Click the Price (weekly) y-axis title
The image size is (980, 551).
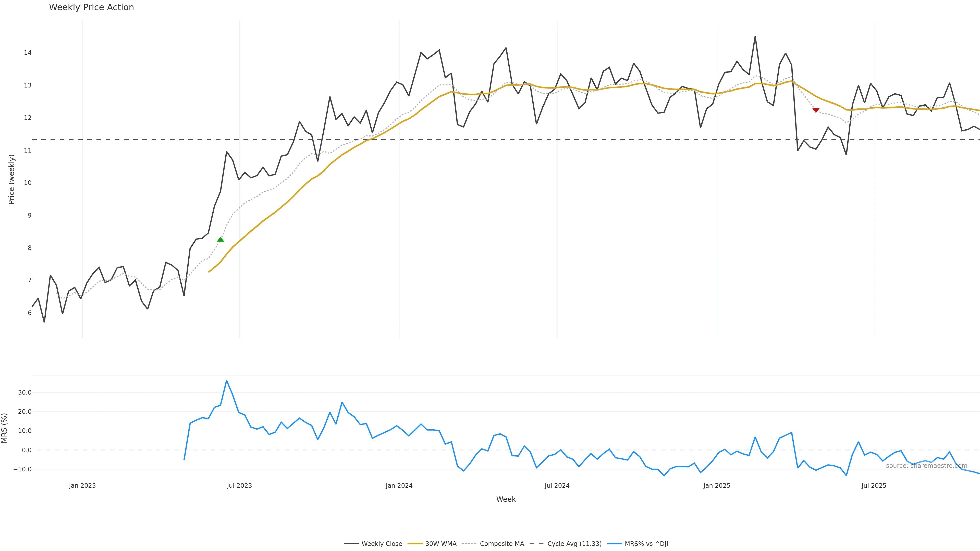[x=11, y=179]
